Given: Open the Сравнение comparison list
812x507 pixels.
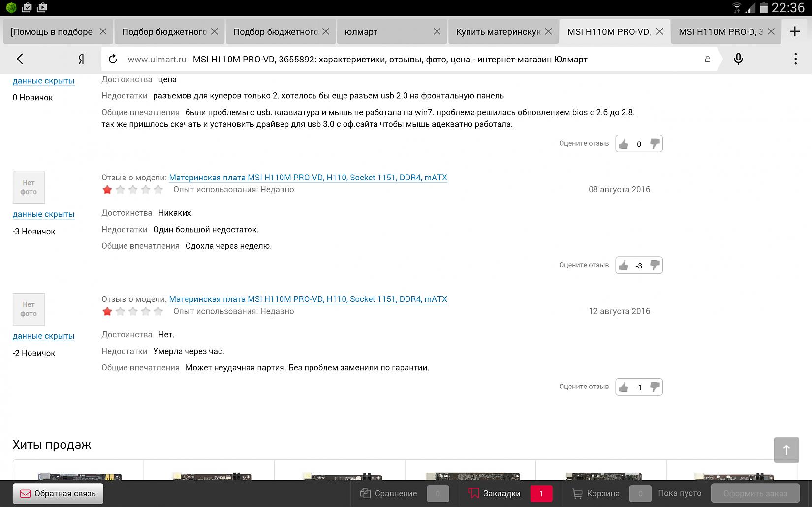Looking at the screenshot, I should [404, 493].
